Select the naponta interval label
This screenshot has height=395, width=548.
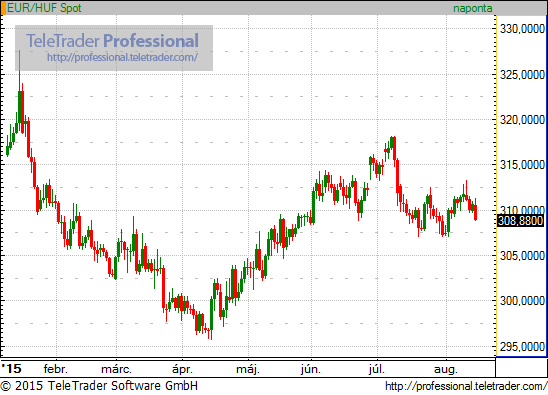point(473,8)
